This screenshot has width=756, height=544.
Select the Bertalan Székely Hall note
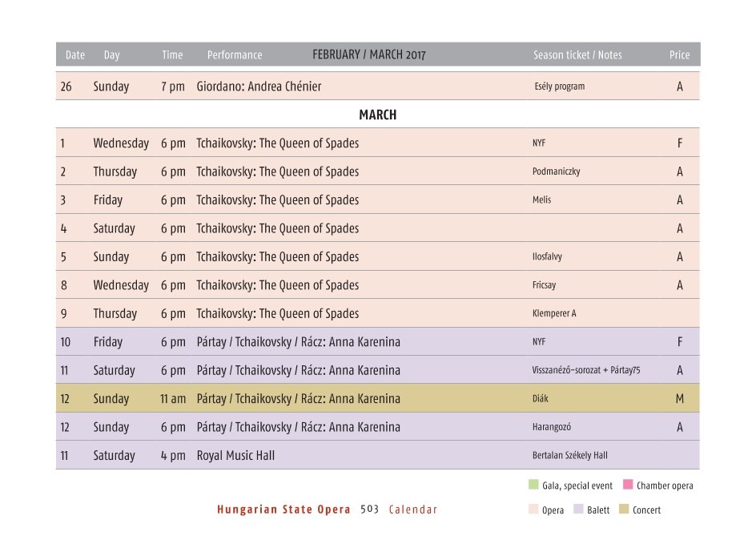(569, 455)
